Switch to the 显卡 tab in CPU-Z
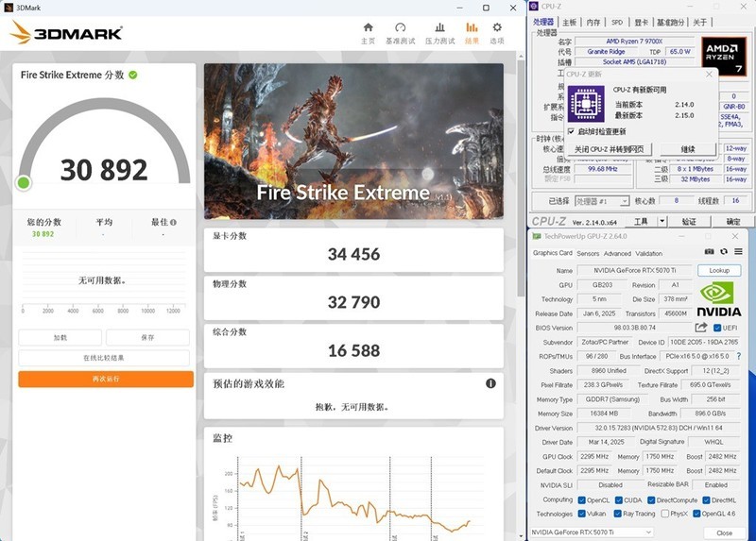The height and width of the screenshot is (541, 756). [x=641, y=22]
